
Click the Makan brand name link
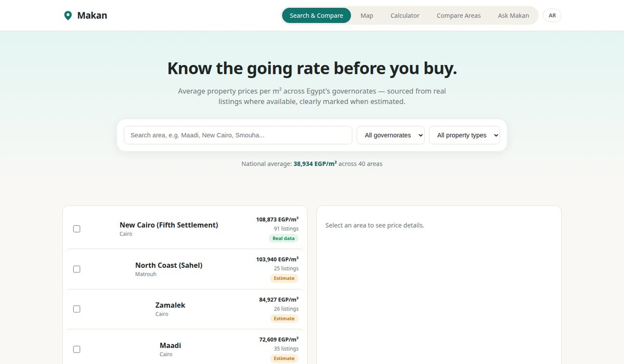(x=92, y=16)
